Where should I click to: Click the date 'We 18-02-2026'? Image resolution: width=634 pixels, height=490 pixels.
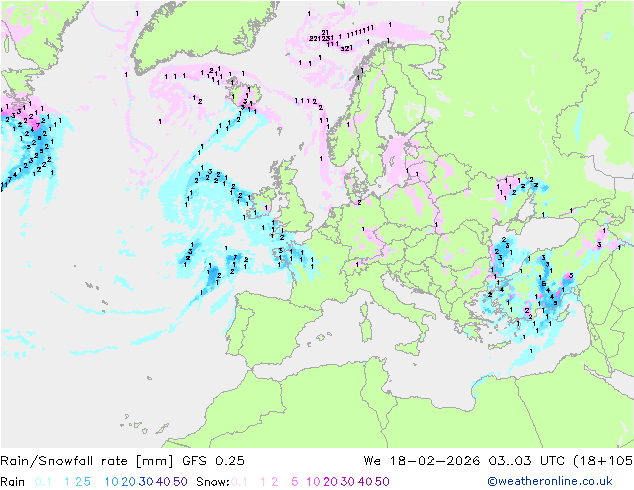(x=422, y=461)
